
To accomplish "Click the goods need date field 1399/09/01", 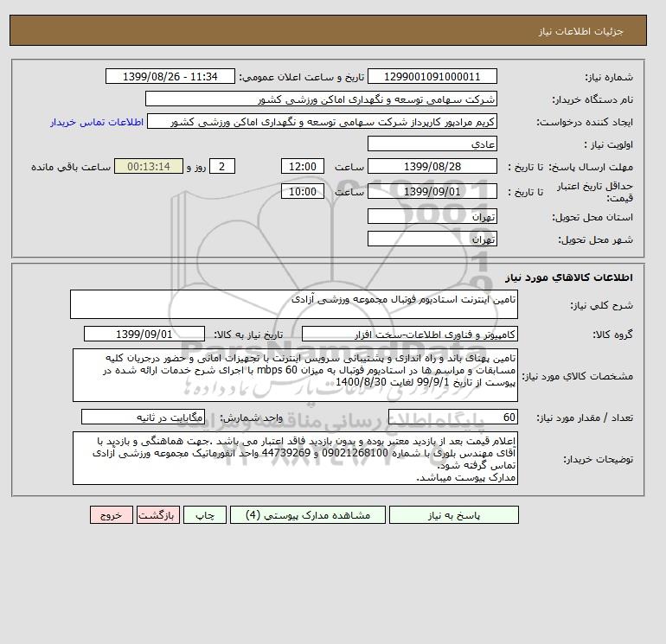I will 144,334.
